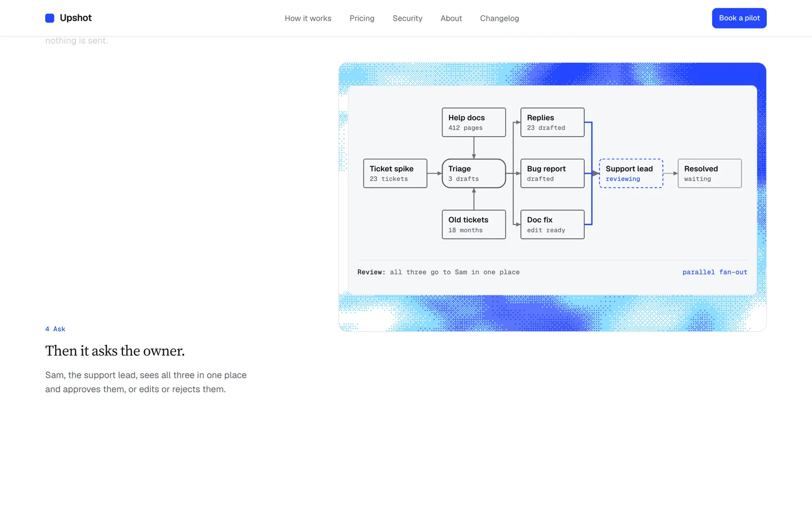Click the Bug report node
The image size is (812, 508).
tap(552, 173)
